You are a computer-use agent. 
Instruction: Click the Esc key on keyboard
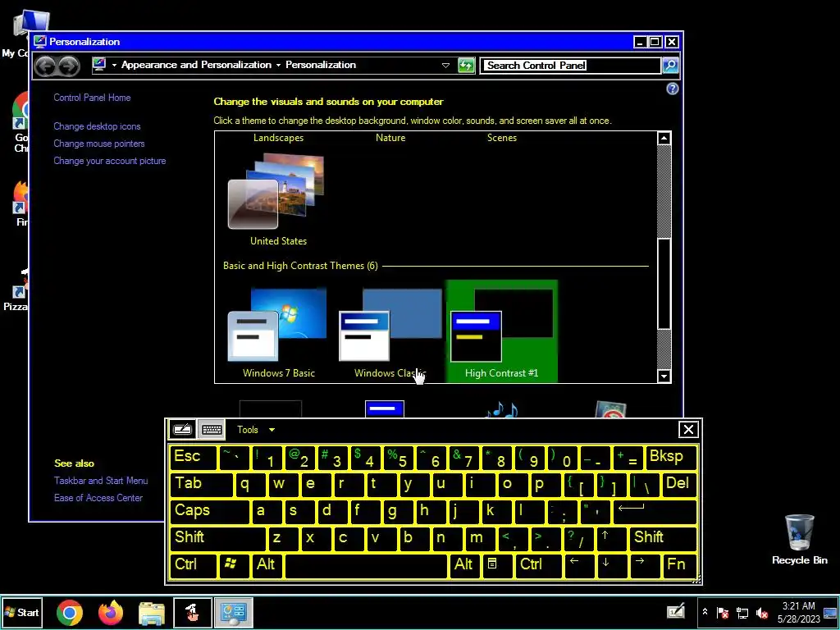pyautogui.click(x=194, y=456)
